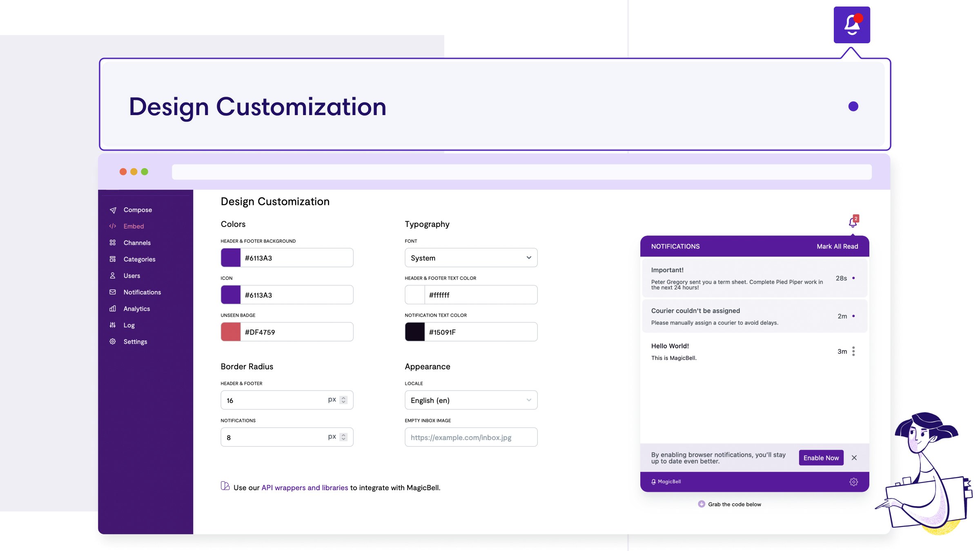
Task: Click the Mark All Read link
Action: pyautogui.click(x=837, y=247)
